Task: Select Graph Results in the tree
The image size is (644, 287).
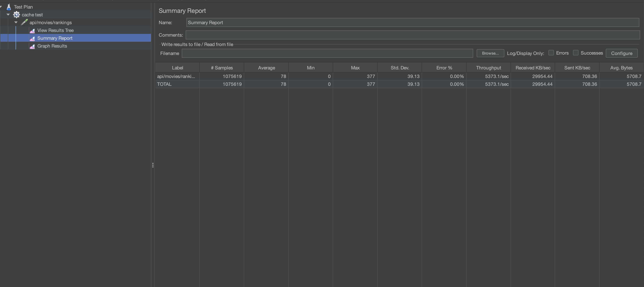Action: (x=52, y=46)
